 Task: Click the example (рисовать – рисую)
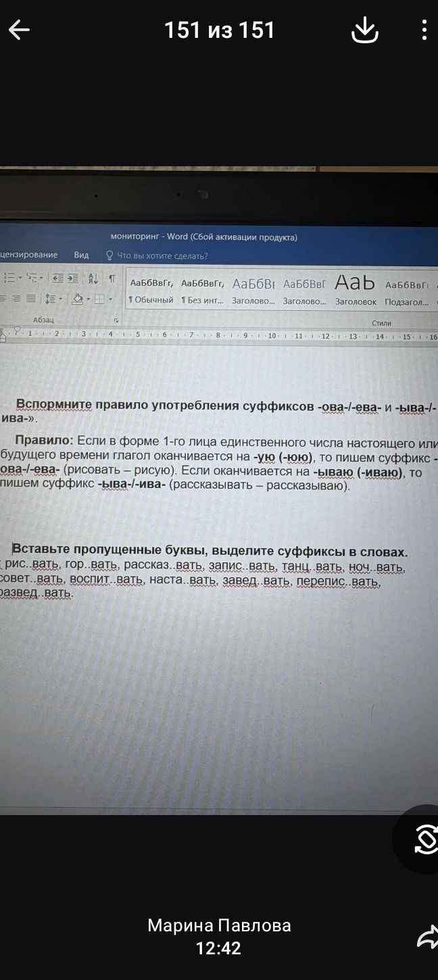120,471
